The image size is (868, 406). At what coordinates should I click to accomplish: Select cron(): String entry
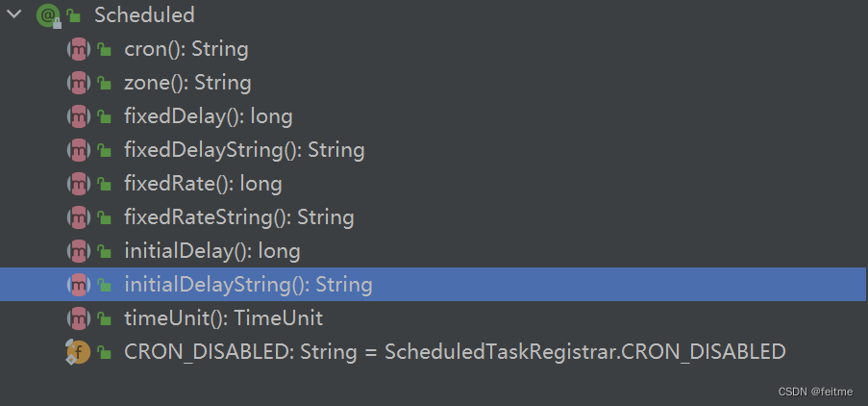tap(186, 49)
